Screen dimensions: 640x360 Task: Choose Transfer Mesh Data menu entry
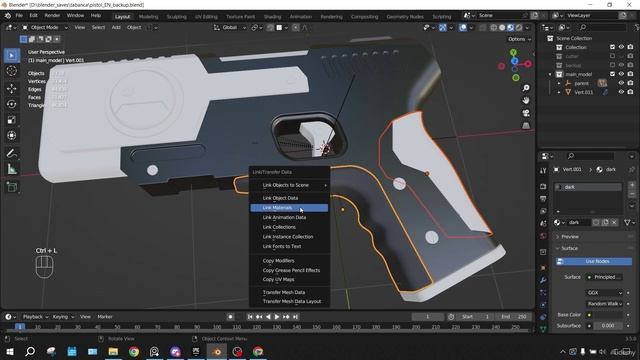tap(289, 292)
